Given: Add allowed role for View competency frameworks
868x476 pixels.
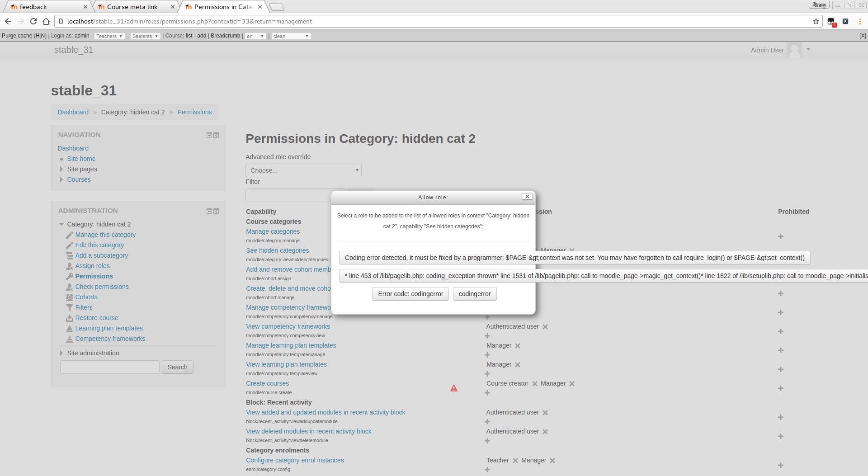Looking at the screenshot, I should (487, 336).
